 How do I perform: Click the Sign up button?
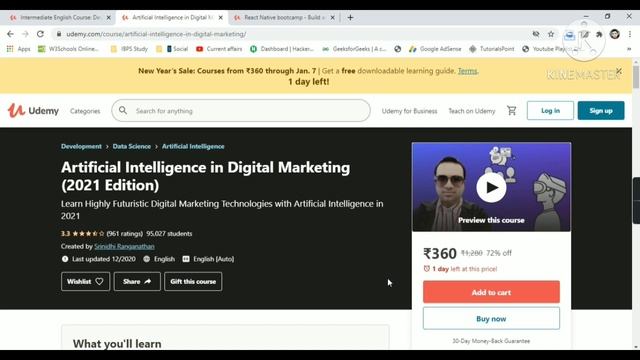[601, 111]
